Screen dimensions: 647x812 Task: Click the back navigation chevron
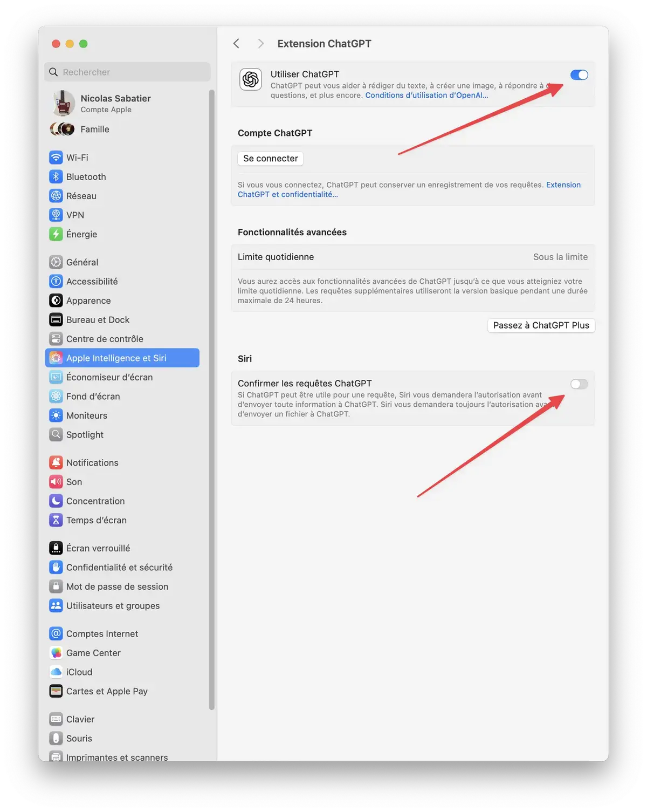pos(236,43)
